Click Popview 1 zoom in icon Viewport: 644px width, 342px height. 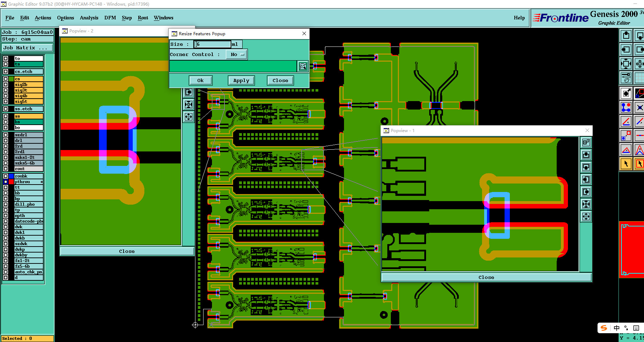click(586, 204)
